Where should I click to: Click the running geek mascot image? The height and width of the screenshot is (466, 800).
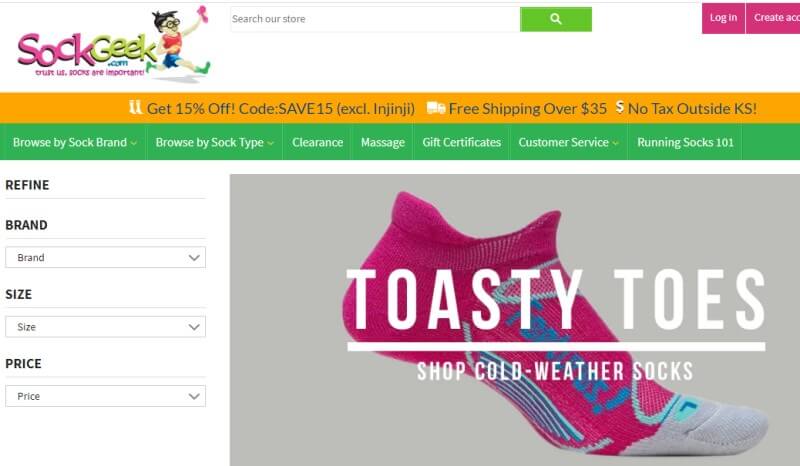pos(181,44)
